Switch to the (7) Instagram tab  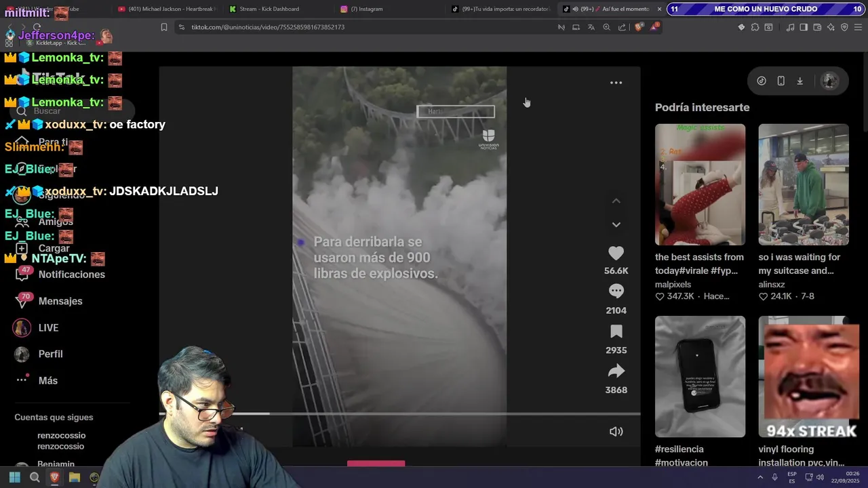tap(366, 9)
